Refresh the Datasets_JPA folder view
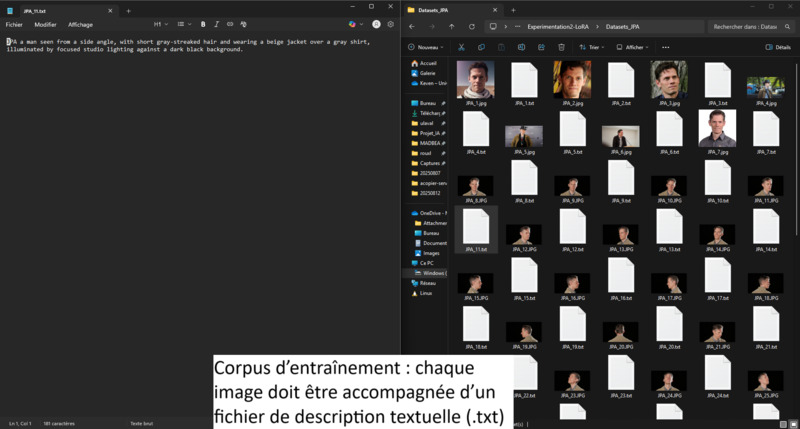 (x=472, y=28)
